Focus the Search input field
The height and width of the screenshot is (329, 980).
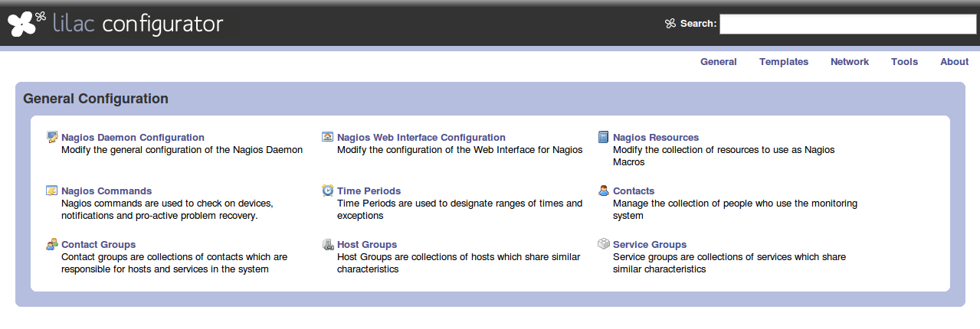click(847, 24)
